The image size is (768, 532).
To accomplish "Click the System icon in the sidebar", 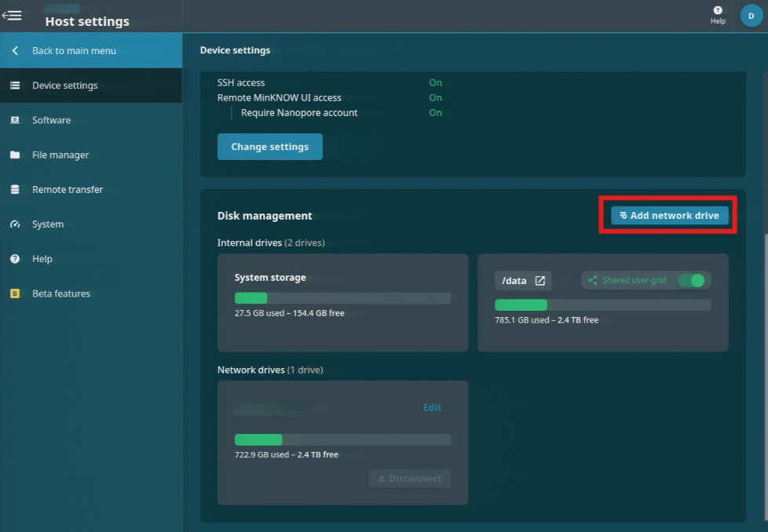I will pyautogui.click(x=15, y=224).
